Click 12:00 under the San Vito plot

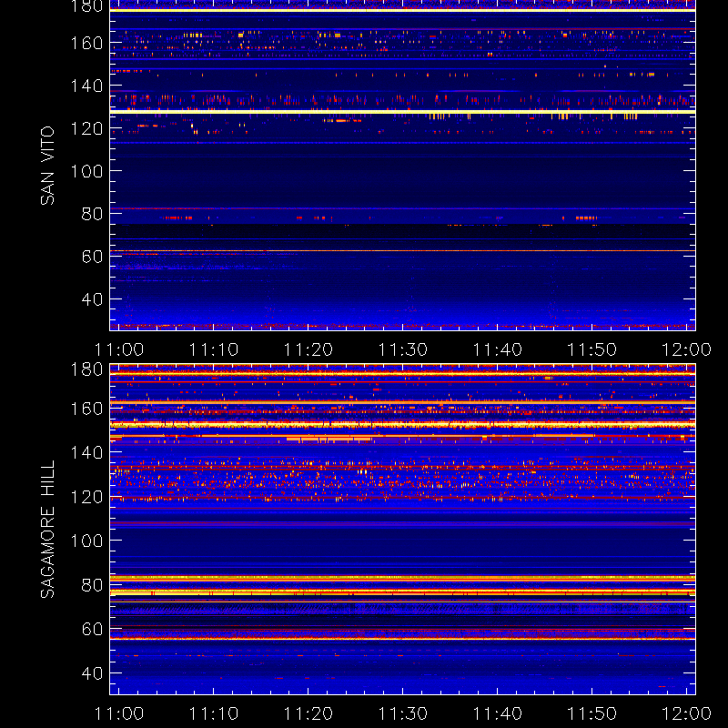[686, 349]
